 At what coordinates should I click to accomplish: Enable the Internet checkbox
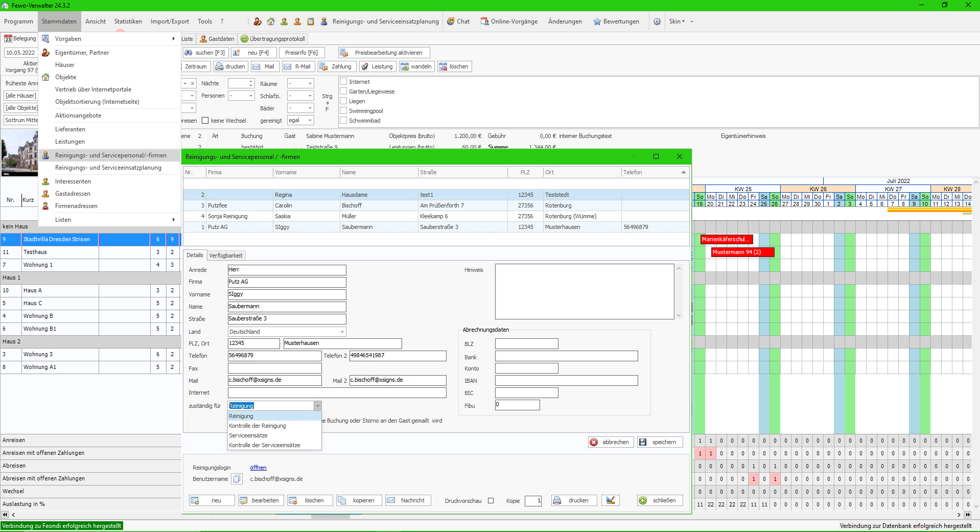(x=344, y=82)
